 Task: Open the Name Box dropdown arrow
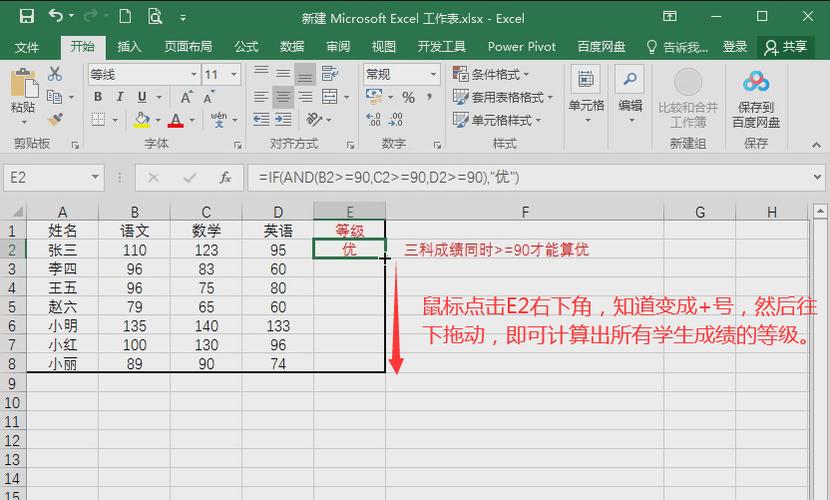point(95,177)
